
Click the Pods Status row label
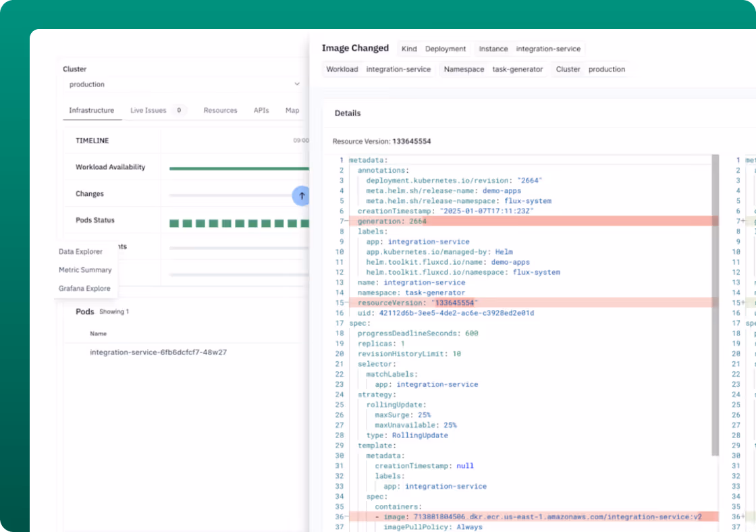(x=95, y=220)
